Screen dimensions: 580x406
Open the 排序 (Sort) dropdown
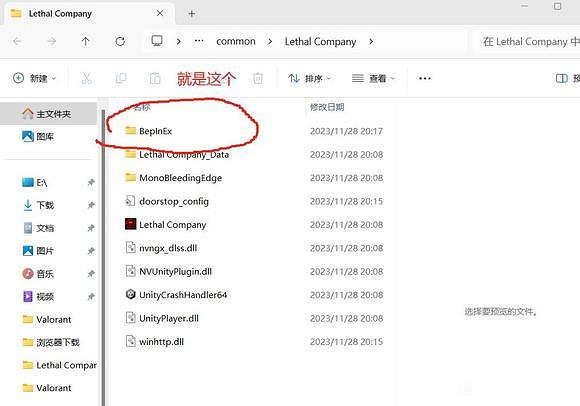(309, 78)
